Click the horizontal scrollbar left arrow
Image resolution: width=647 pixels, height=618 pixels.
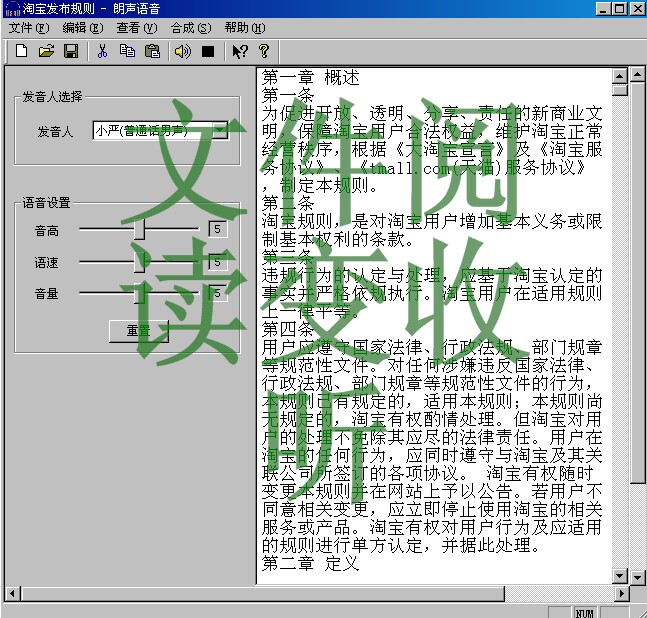click(x=12, y=594)
